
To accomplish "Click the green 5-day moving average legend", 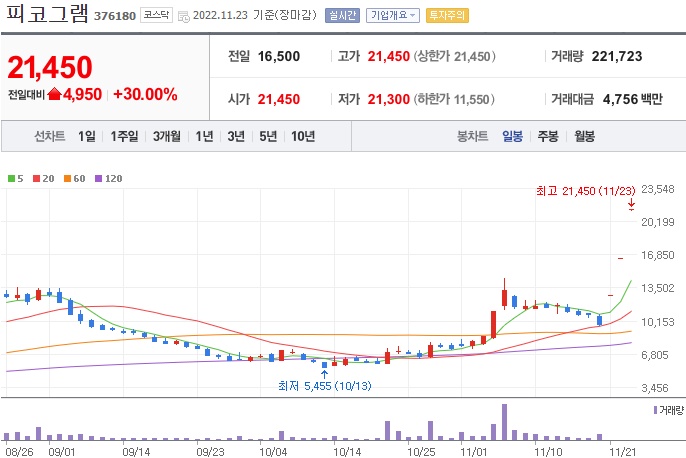I will click(14, 178).
